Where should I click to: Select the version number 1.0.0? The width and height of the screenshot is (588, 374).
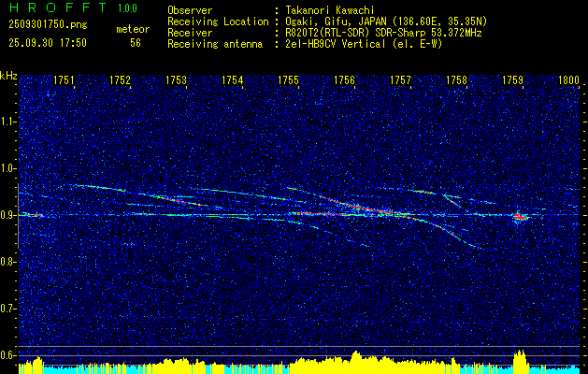click(x=127, y=8)
